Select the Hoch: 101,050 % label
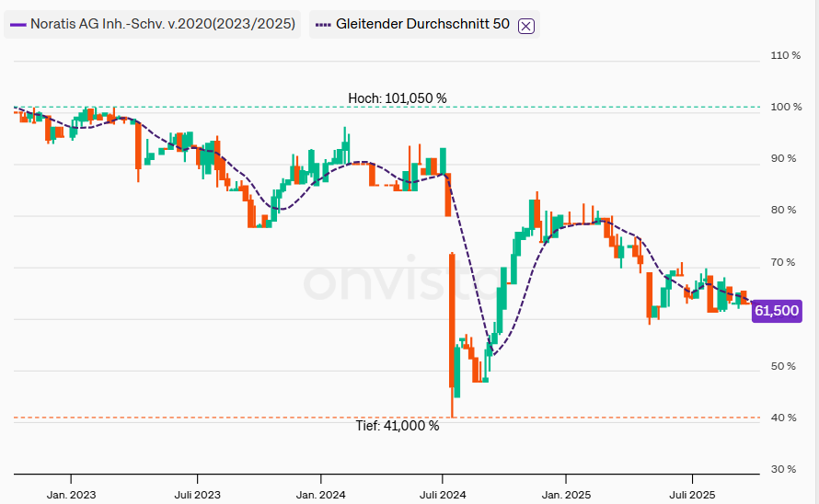The width and height of the screenshot is (819, 504). click(397, 98)
